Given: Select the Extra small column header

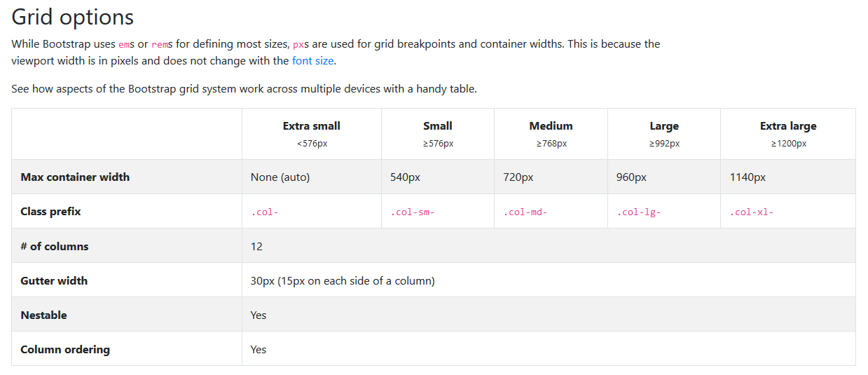Looking at the screenshot, I should pos(312,126).
